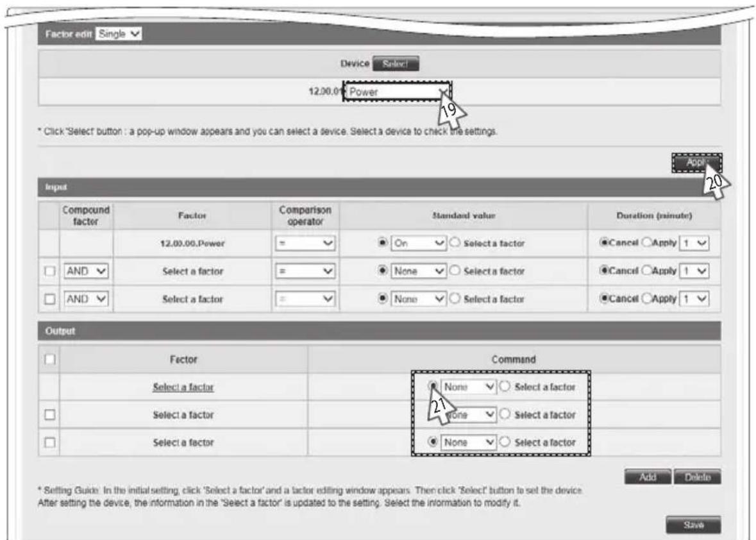The width and height of the screenshot is (756, 540).
Task: Click the Apply button above the Input section
Action: [696, 162]
